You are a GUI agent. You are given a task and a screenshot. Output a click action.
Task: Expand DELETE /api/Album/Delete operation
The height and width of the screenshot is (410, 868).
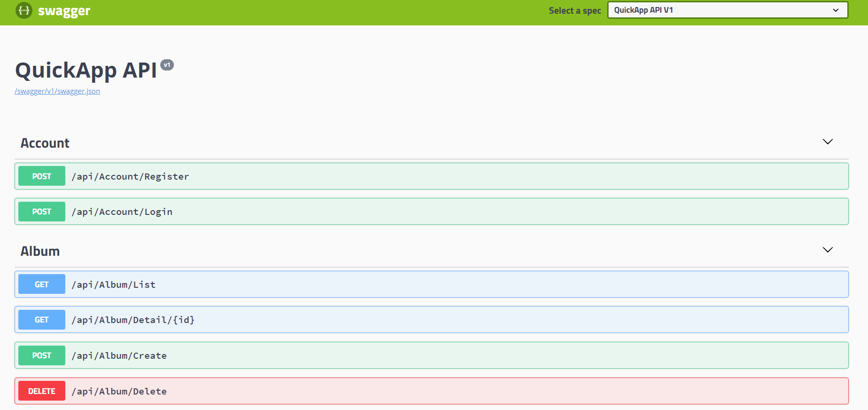(x=431, y=391)
